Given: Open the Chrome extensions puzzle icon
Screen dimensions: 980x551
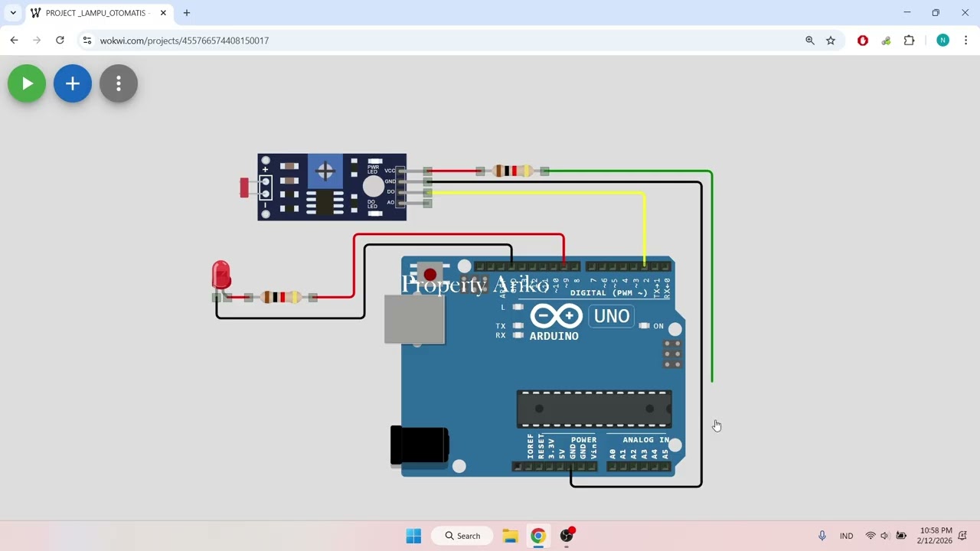Looking at the screenshot, I should click(x=910, y=41).
